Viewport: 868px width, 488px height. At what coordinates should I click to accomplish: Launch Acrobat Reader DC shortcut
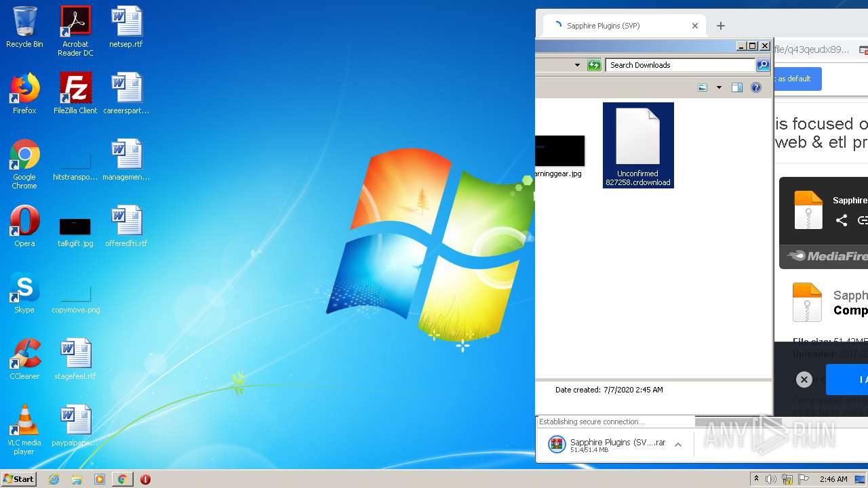[x=75, y=31]
